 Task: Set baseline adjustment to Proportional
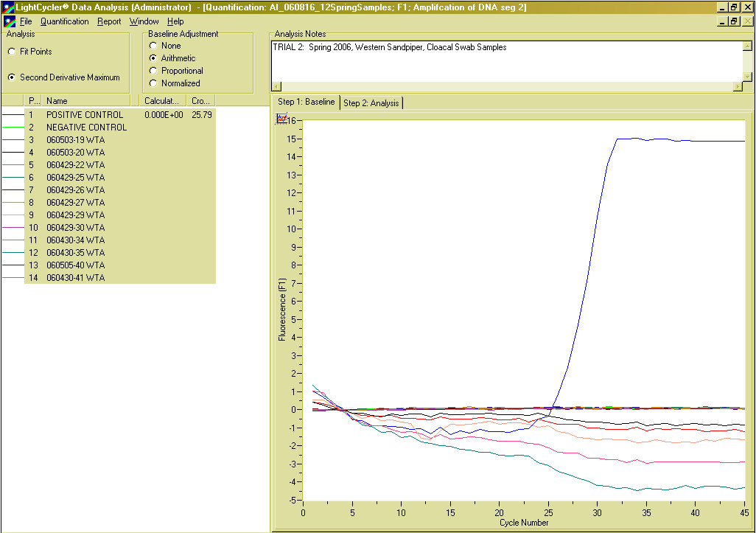click(x=153, y=71)
